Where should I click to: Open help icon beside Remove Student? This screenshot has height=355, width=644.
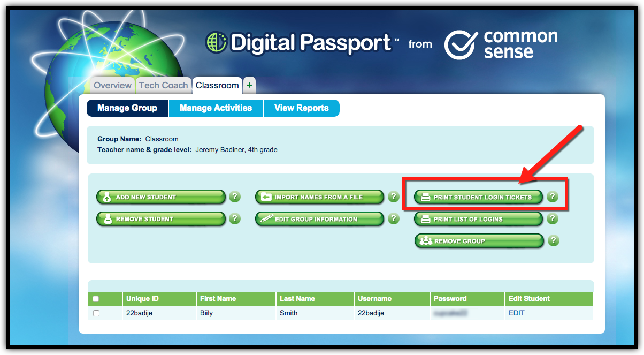click(x=235, y=218)
